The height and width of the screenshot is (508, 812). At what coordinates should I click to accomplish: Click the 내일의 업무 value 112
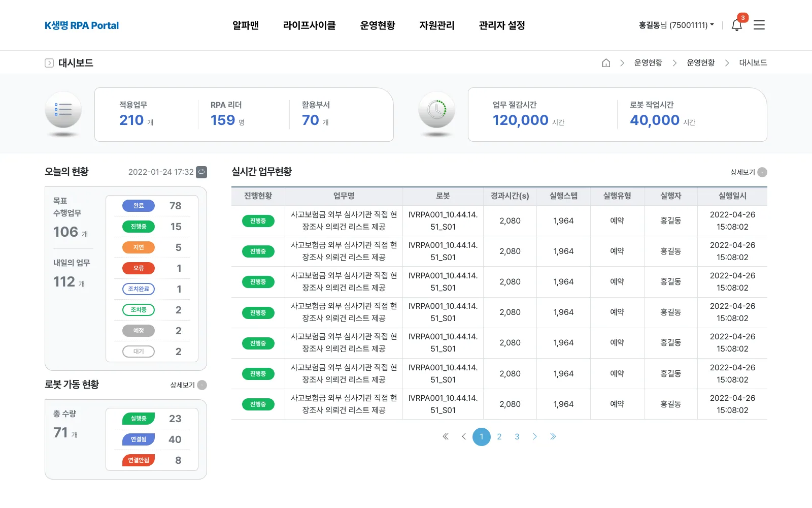64,282
